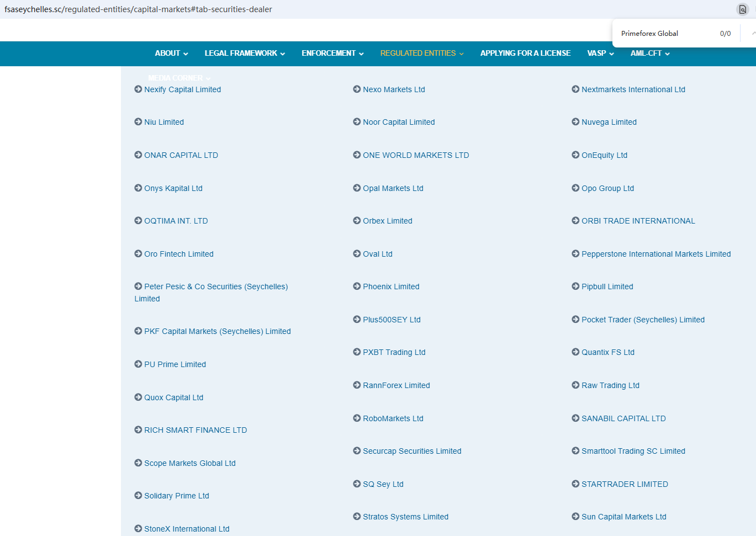
Task: Open the Quox Capital Ltd link
Action: point(173,397)
